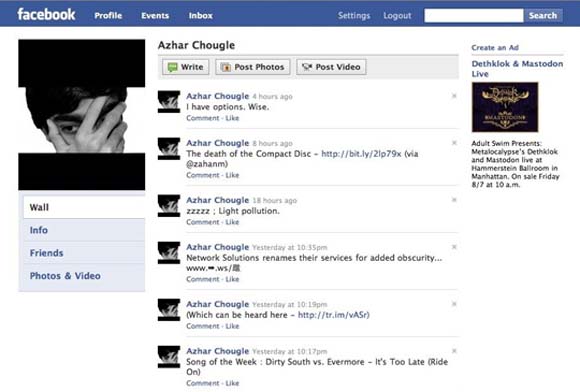Comment on 'Which can be heard here' post

click(203, 326)
